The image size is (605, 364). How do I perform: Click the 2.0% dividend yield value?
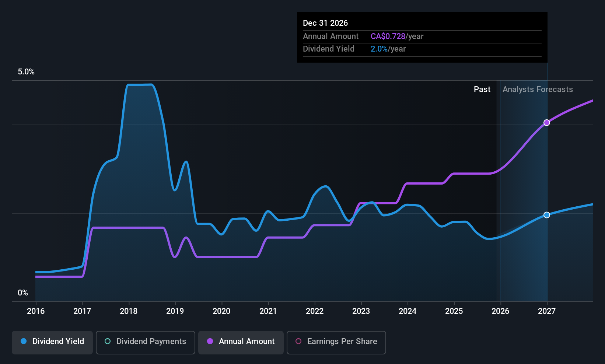[379, 49]
